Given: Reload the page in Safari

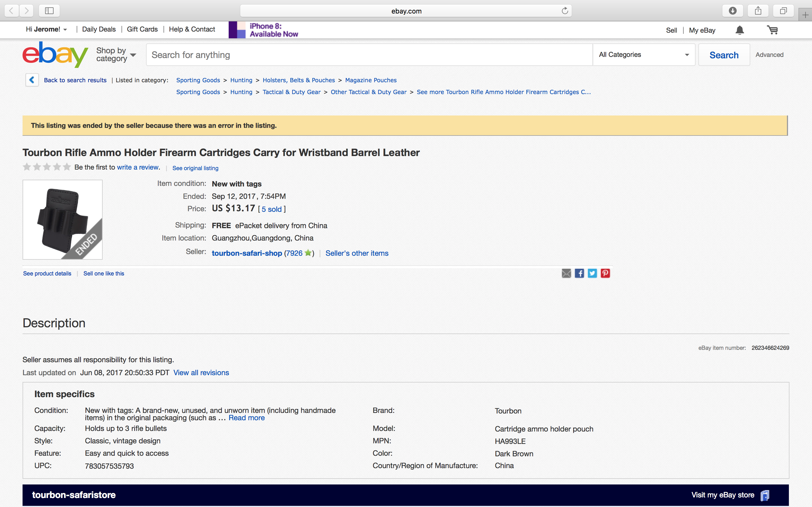Looking at the screenshot, I should click(565, 11).
